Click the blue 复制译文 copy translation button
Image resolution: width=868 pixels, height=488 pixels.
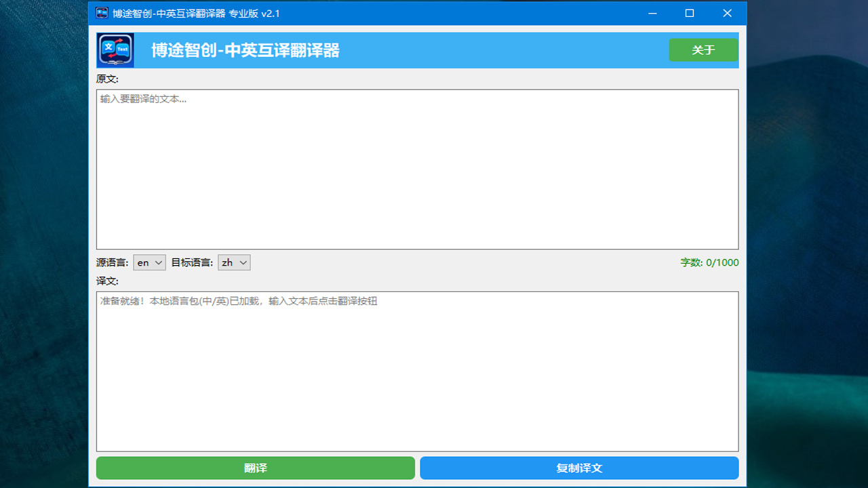point(579,468)
